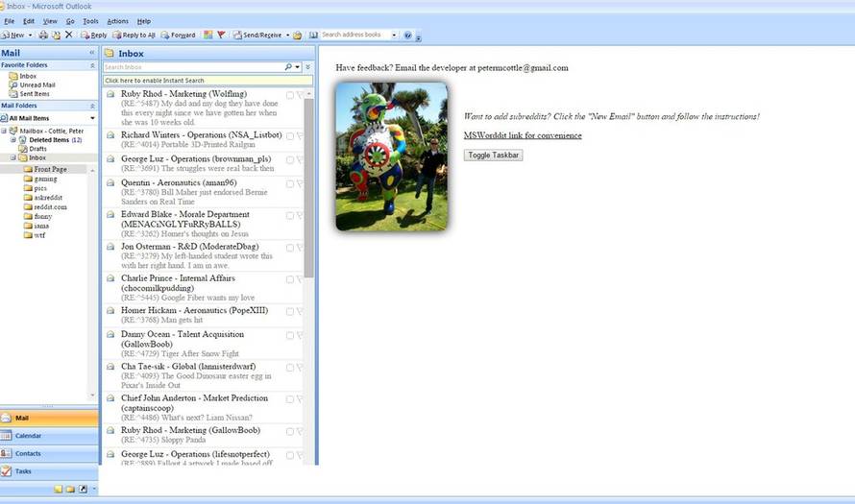Open the Go menu
Viewport: 855px width, 504px height.
pos(70,21)
